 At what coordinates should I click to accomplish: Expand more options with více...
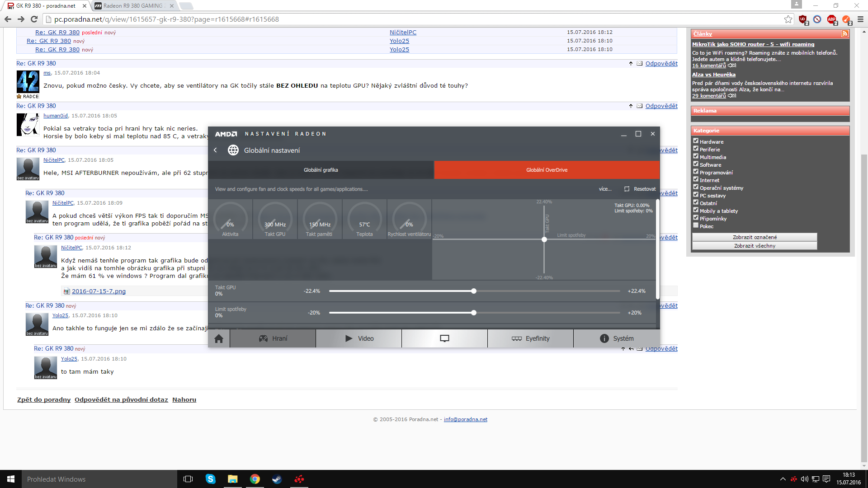point(605,189)
